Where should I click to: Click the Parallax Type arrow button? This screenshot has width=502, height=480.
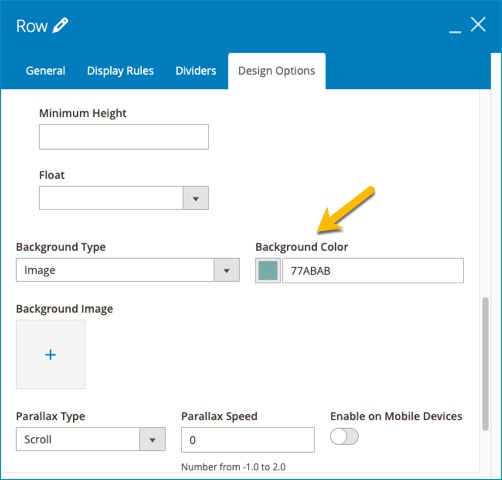(x=152, y=439)
